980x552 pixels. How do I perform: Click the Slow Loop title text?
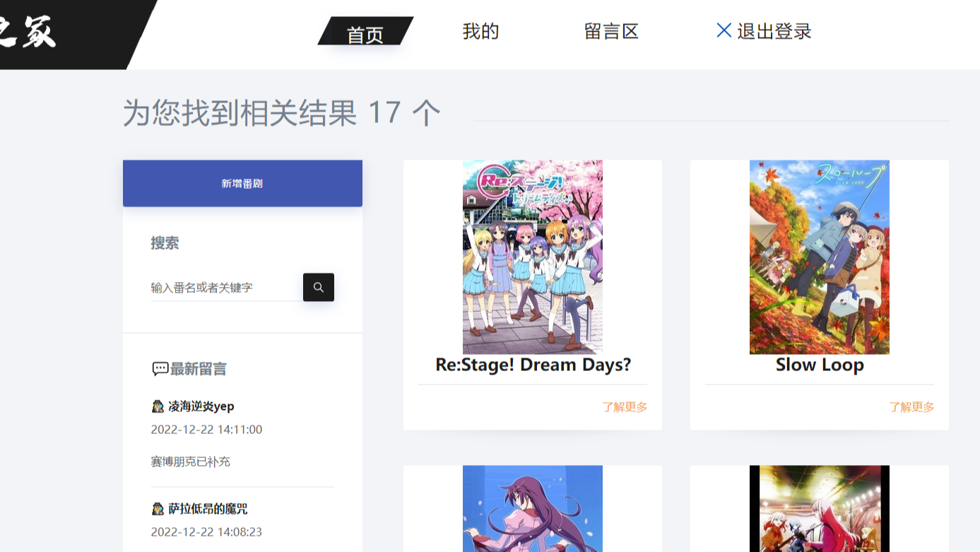820,365
